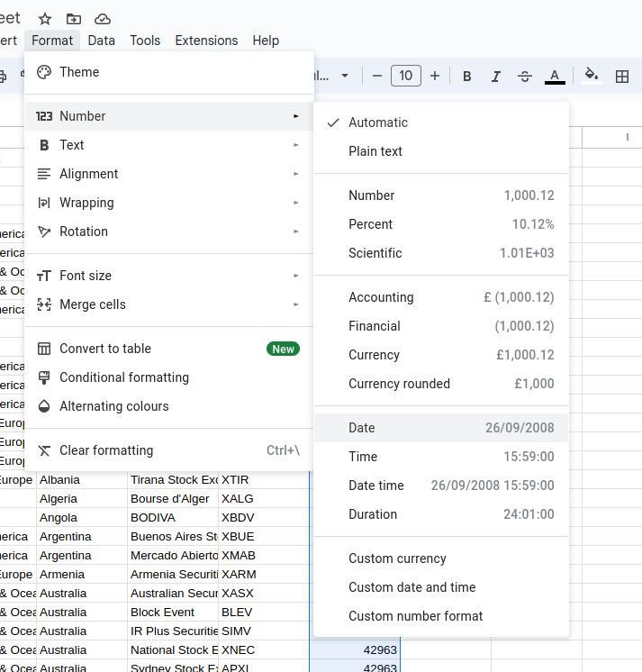Open Alternating colours
The width and height of the screenshot is (642, 672).
(x=169, y=406)
